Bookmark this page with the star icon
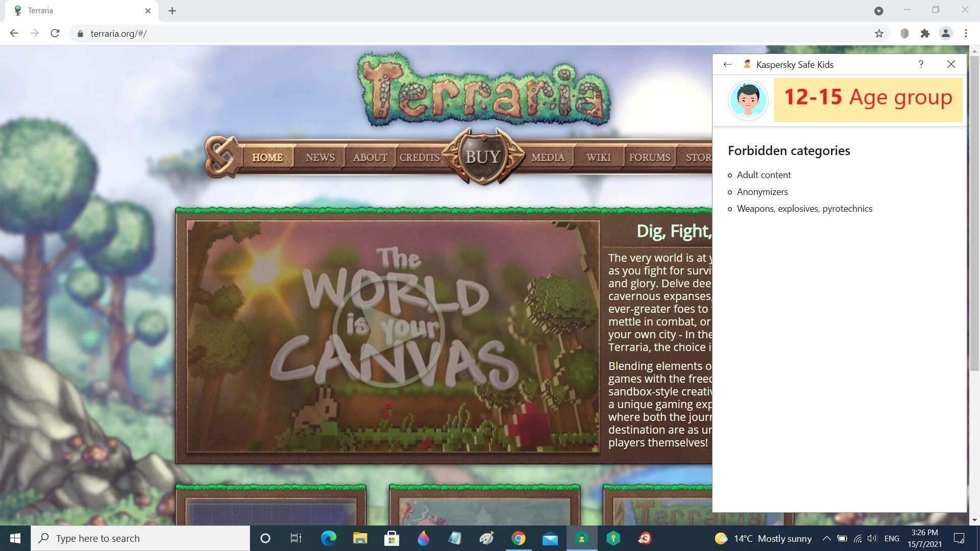The width and height of the screenshot is (980, 551). [x=879, y=34]
